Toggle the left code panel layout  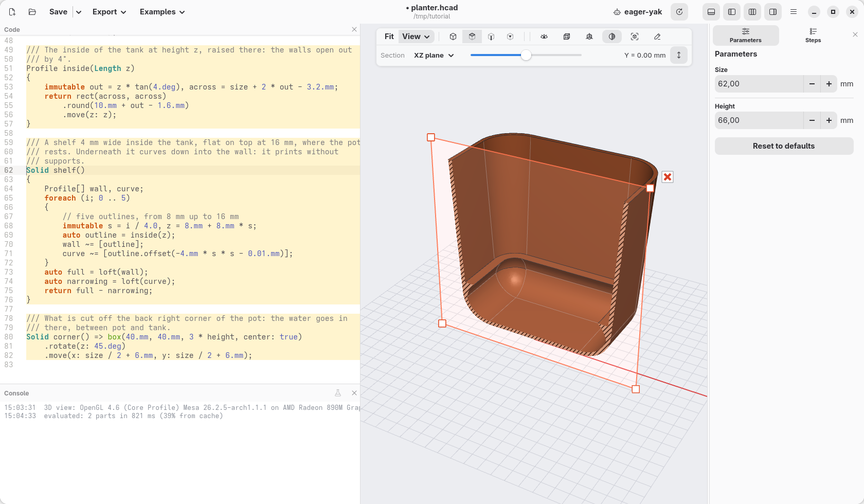[732, 12]
